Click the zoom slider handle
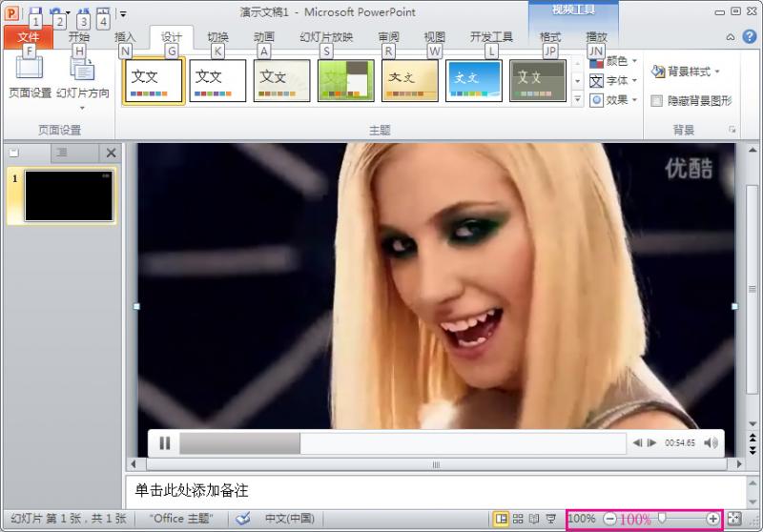The width and height of the screenshot is (763, 532). coord(662,519)
